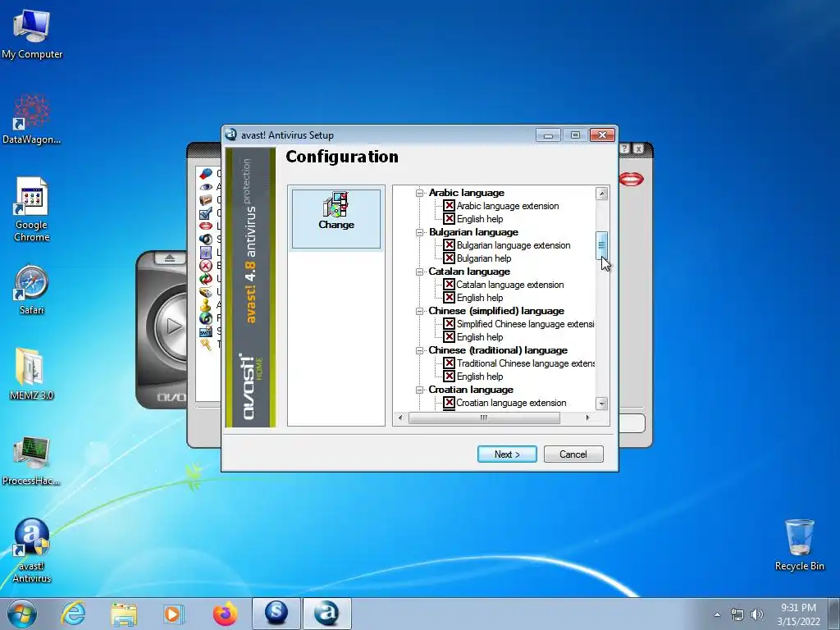
Task: Open Firefox from the taskbar
Action: click(225, 614)
